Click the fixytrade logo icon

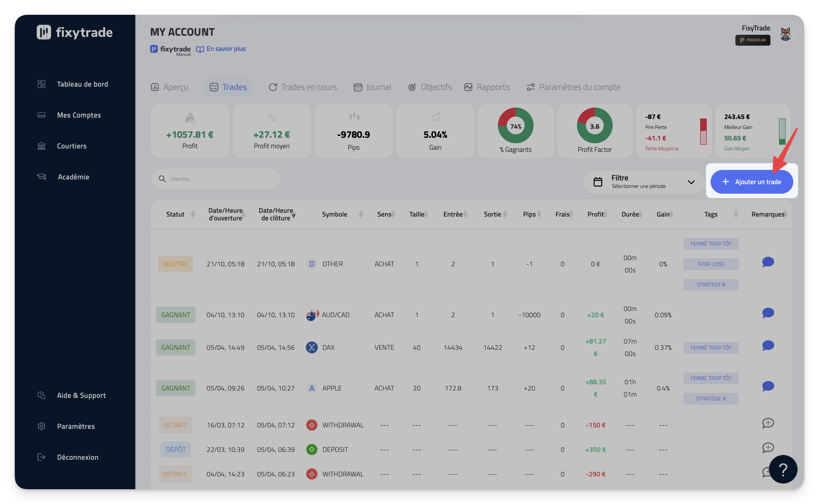[x=44, y=32]
